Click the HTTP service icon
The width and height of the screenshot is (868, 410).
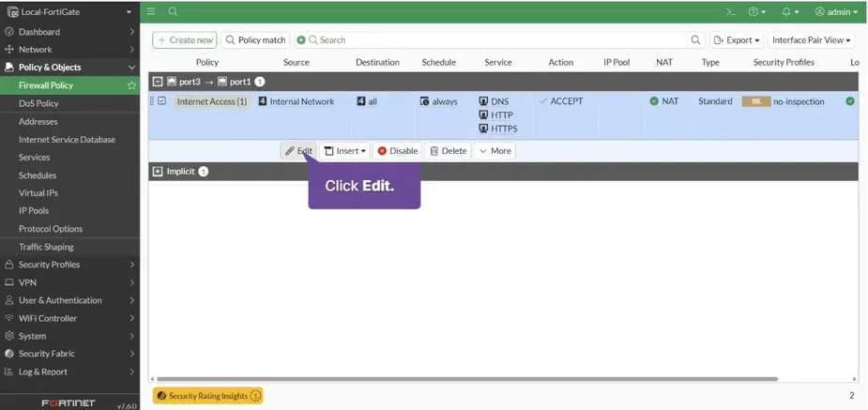pos(483,115)
